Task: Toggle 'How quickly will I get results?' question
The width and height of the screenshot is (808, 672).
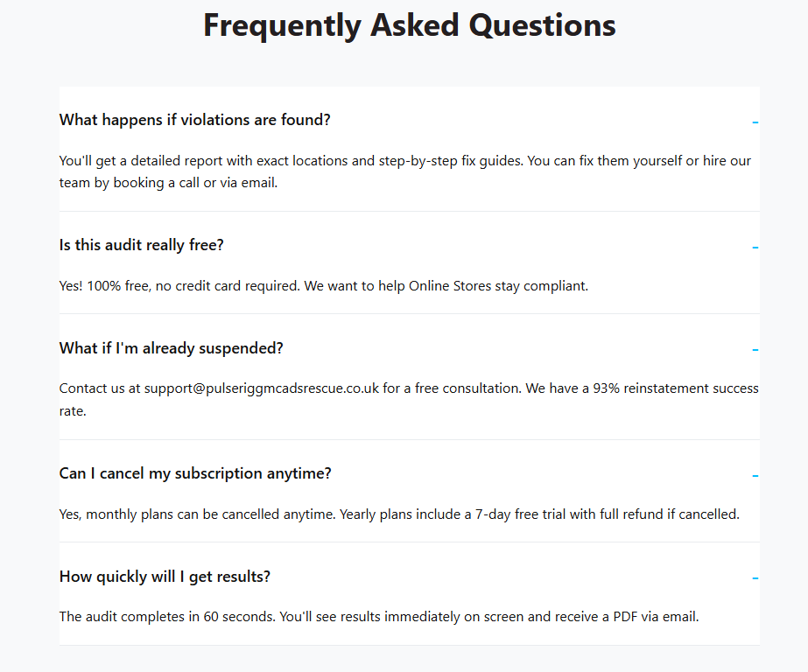Action: pyautogui.click(x=165, y=577)
